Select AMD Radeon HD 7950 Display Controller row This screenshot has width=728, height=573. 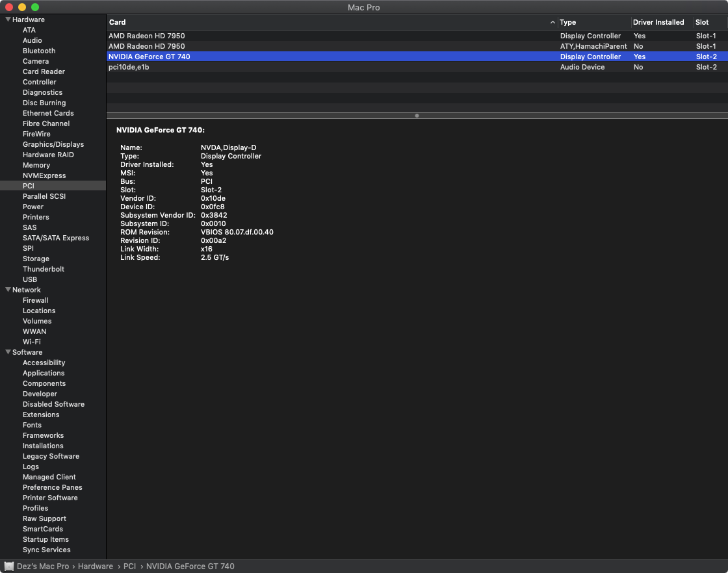pyautogui.click(x=417, y=36)
